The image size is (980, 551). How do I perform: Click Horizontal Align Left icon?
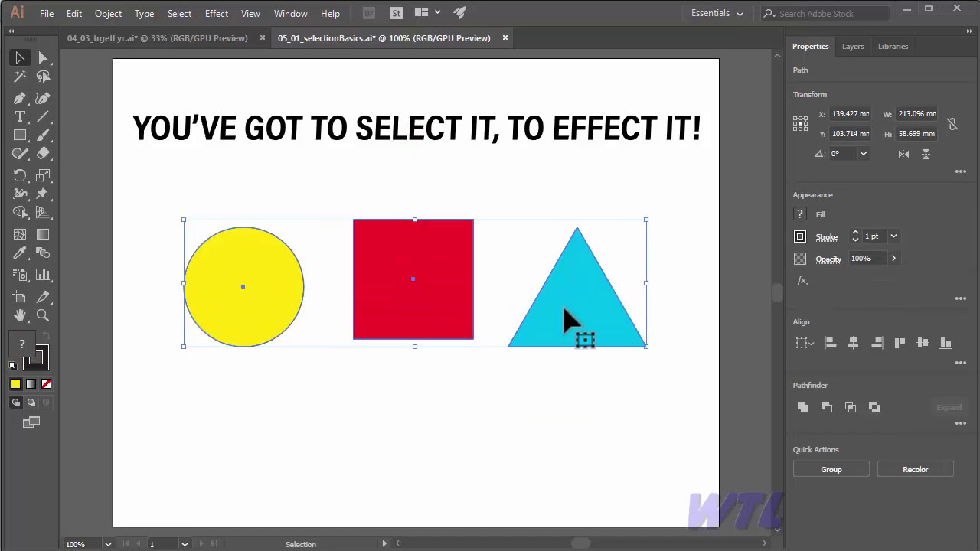pyautogui.click(x=830, y=344)
